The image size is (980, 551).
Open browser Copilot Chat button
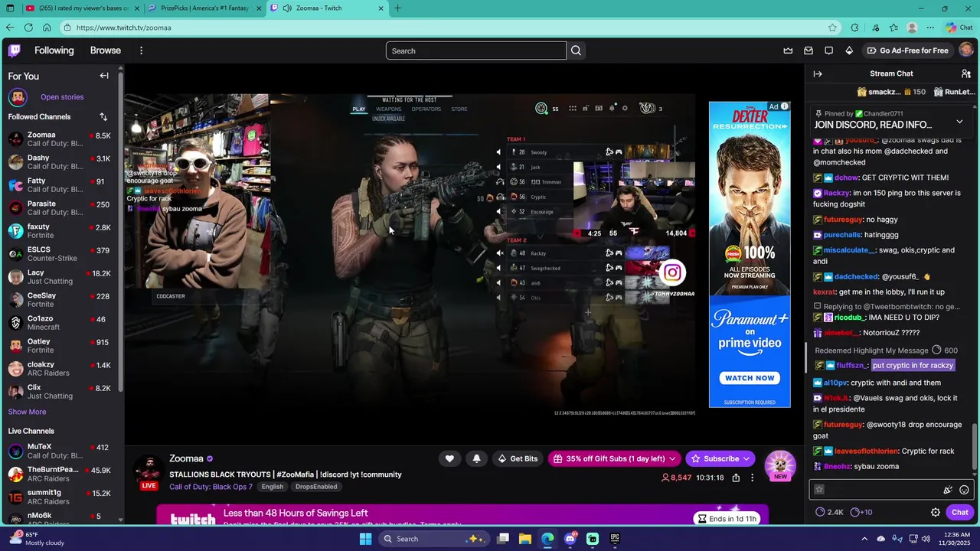coord(959,28)
